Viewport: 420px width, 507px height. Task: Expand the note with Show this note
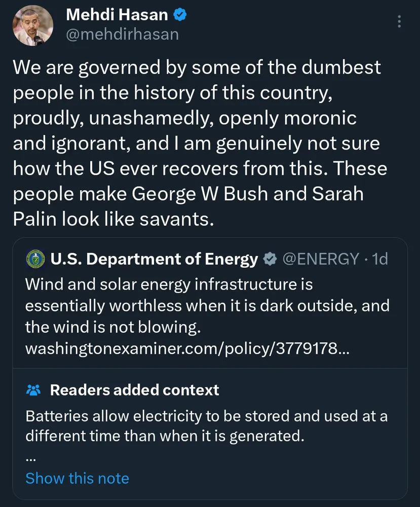[77, 478]
